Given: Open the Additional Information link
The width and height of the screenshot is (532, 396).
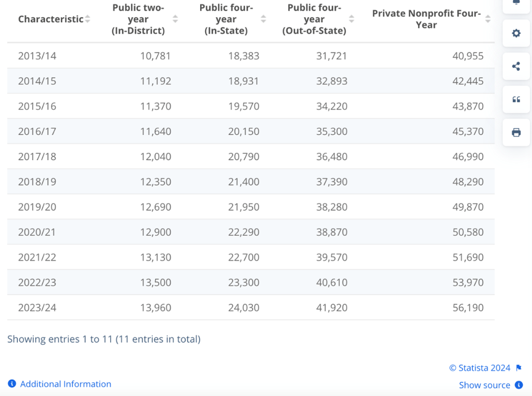Looking at the screenshot, I should [65, 384].
